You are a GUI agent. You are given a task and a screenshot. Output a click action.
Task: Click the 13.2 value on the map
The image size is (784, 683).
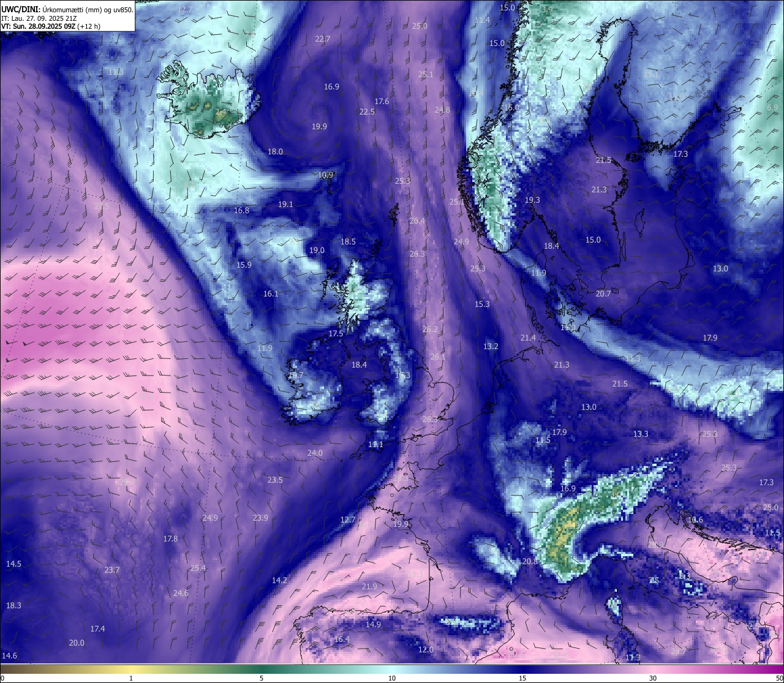point(491,347)
